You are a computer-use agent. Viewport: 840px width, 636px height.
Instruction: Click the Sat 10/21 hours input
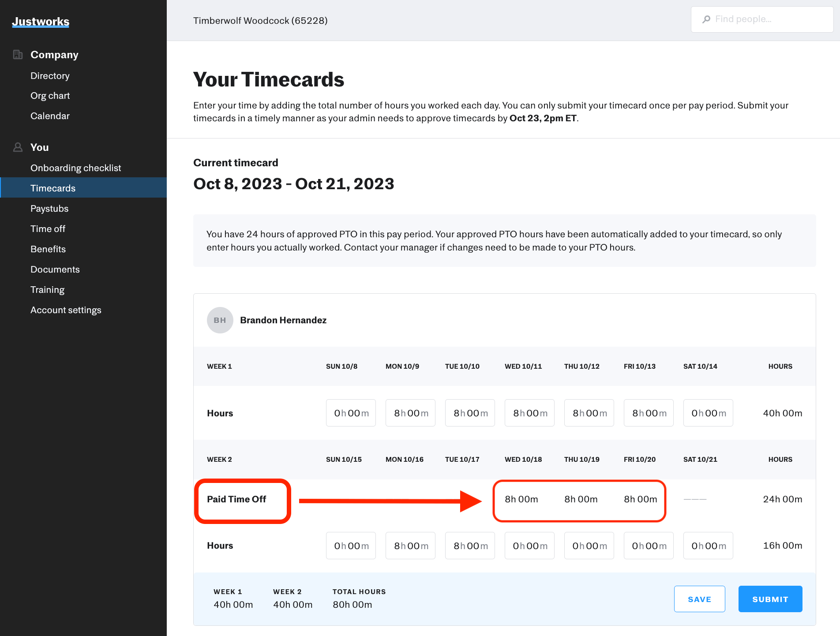coord(708,545)
